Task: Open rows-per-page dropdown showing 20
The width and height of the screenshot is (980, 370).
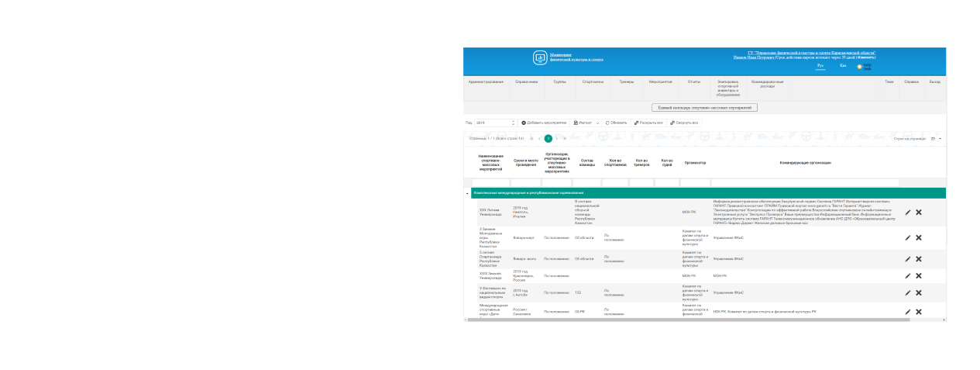Action: click(x=936, y=138)
